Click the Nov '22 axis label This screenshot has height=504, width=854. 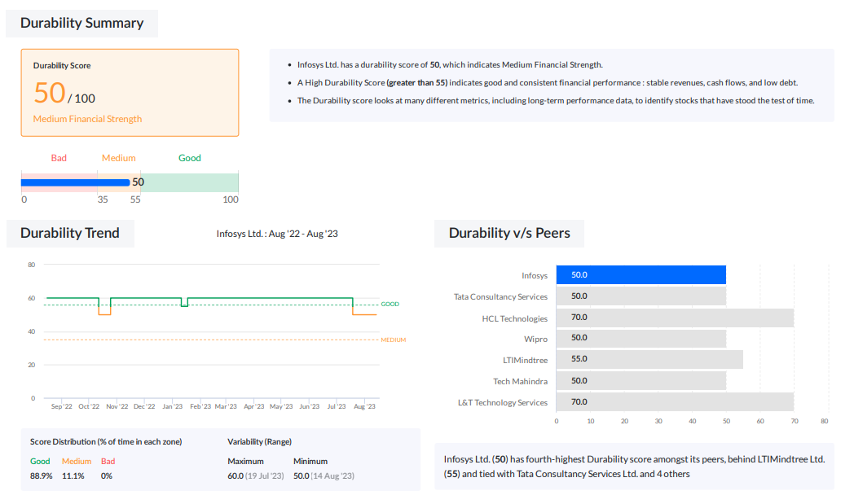pos(117,406)
